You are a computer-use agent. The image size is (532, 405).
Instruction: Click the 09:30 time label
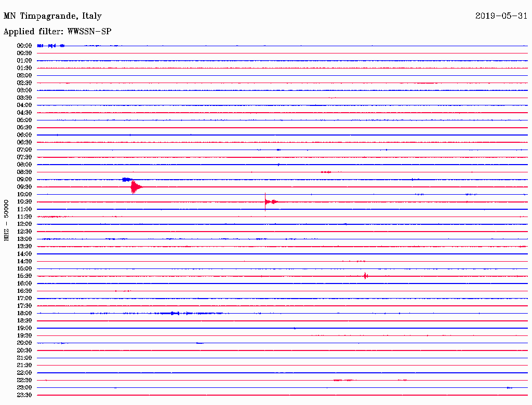[24, 187]
